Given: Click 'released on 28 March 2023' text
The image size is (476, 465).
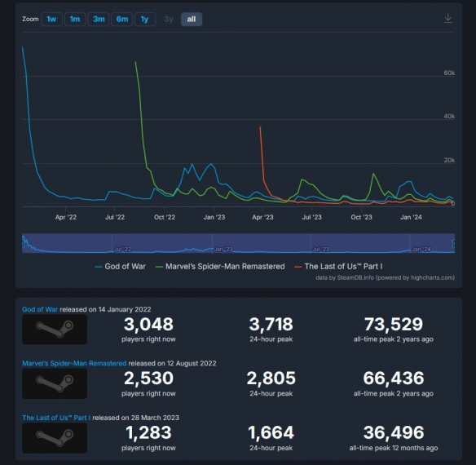Looking at the screenshot, I should pos(135,418).
